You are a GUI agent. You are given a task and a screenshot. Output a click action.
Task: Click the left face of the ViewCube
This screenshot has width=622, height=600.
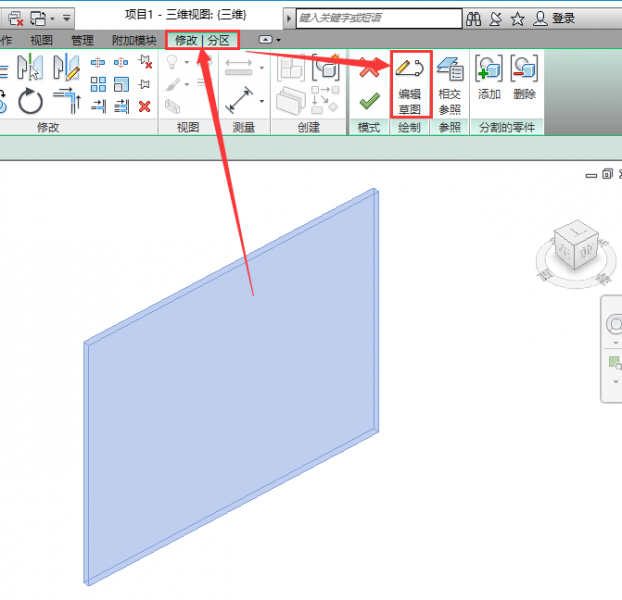[x=565, y=250]
